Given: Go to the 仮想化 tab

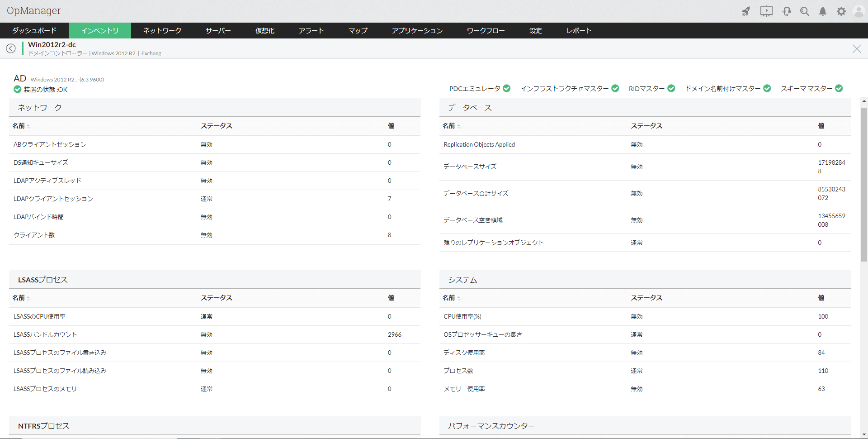Looking at the screenshot, I should 265,30.
